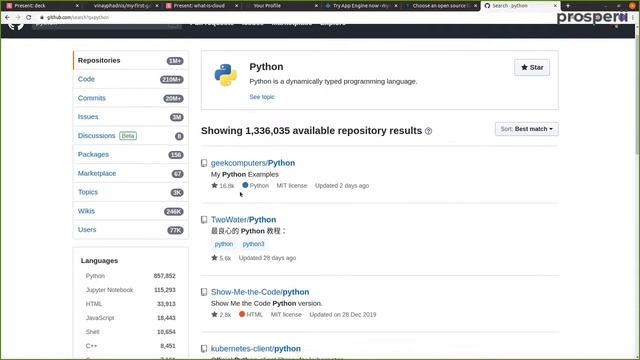Viewport: 640px width, 360px height.
Task: Select Issues results filter
Action: pos(131,117)
